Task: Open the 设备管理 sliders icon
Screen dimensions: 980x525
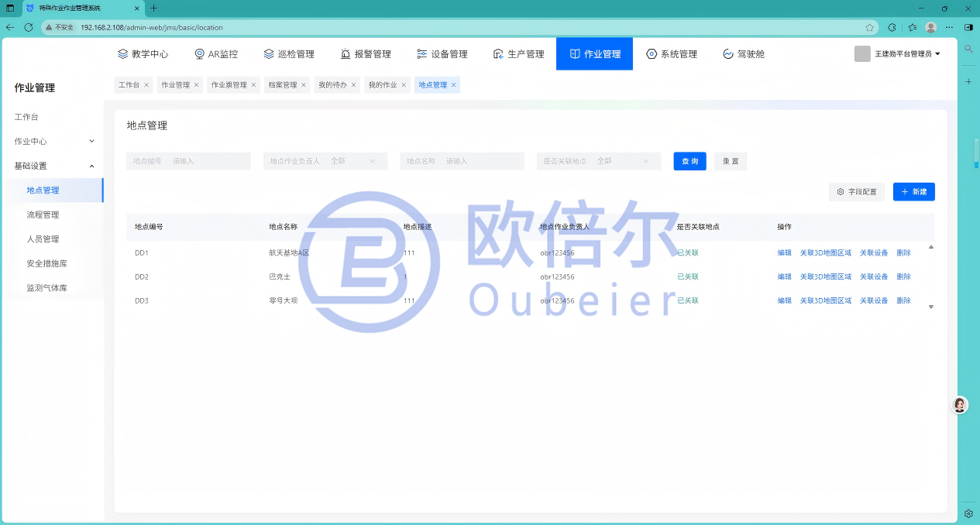Action: point(421,54)
